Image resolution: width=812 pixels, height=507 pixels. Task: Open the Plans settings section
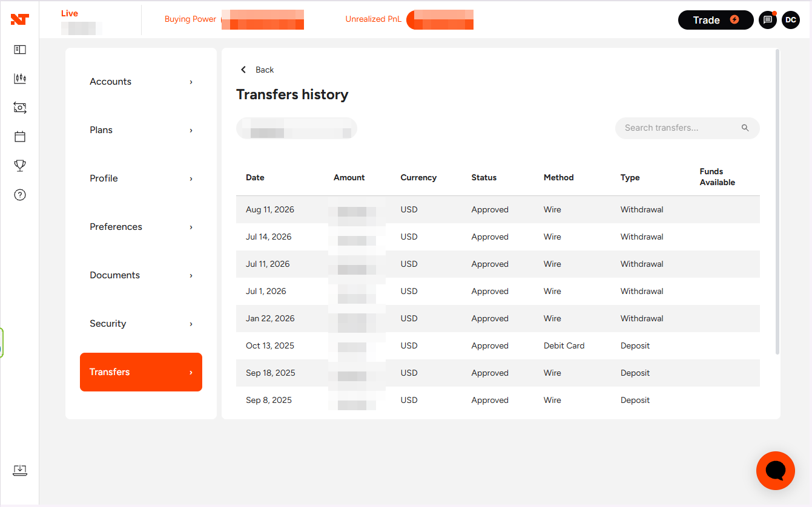141,130
